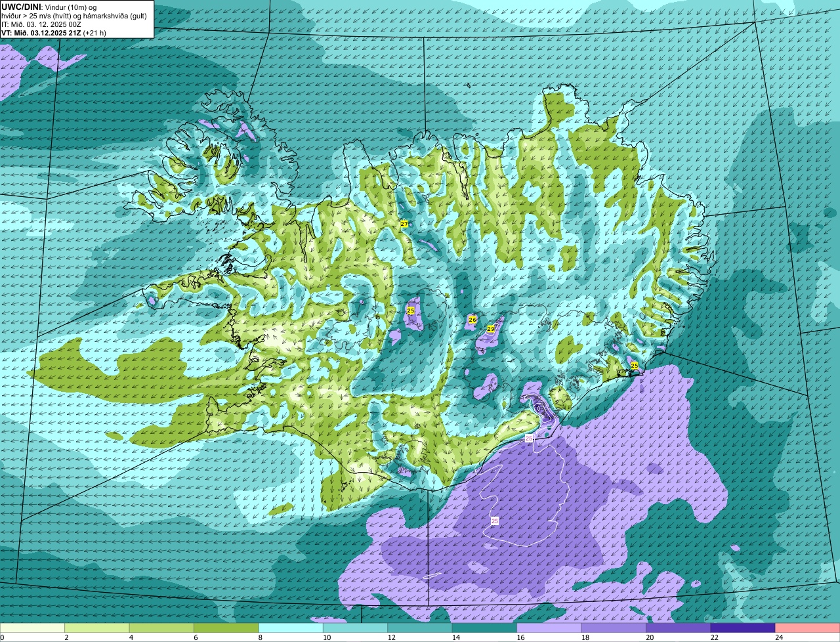Click the legend tick label '2'
The height and width of the screenshot is (642, 840).
[66, 637]
